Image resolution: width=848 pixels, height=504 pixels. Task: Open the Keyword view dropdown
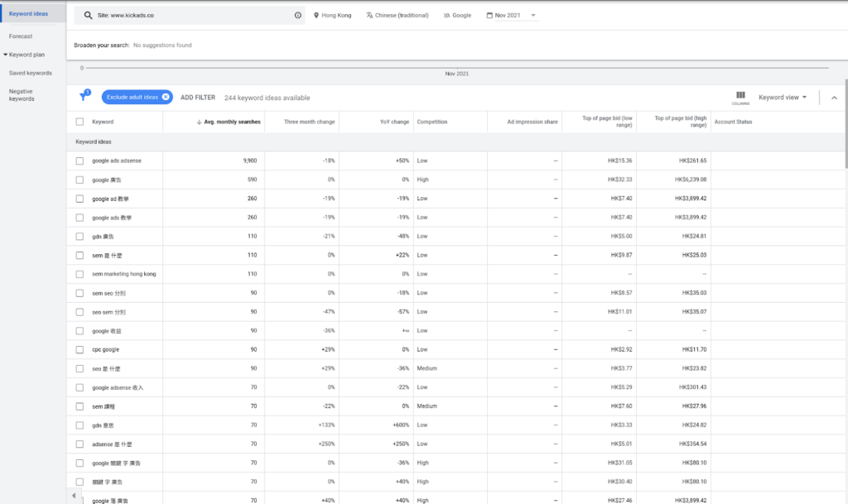783,98
